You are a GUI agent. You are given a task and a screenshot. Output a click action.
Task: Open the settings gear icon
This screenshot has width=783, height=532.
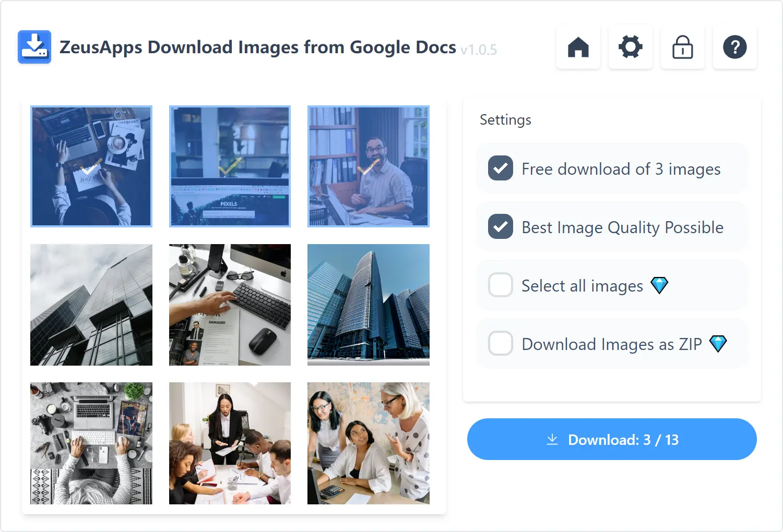[631, 47]
